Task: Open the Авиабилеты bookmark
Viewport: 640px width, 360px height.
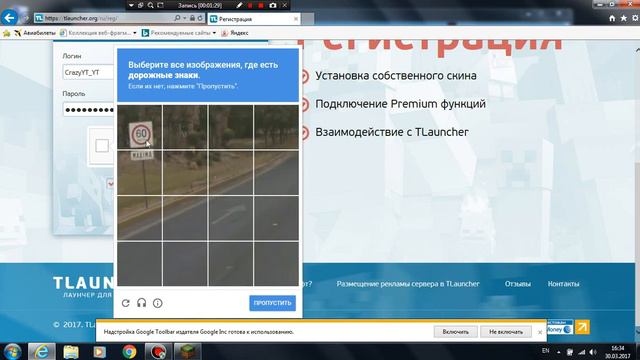Action: pyautogui.click(x=35, y=33)
